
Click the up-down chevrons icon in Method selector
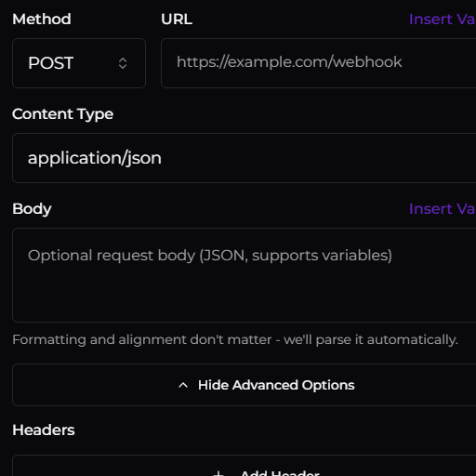[x=123, y=63]
